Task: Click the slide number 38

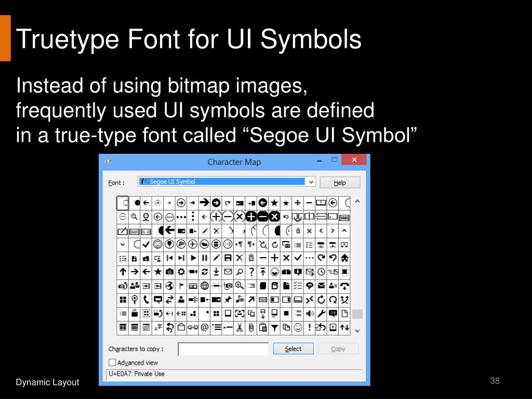Action: tap(495, 381)
